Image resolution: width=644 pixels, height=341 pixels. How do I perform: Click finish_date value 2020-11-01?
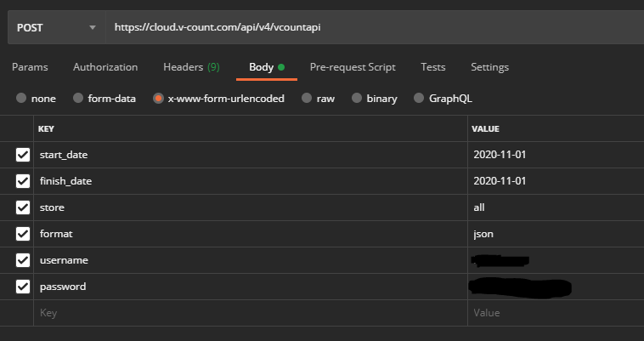click(500, 181)
